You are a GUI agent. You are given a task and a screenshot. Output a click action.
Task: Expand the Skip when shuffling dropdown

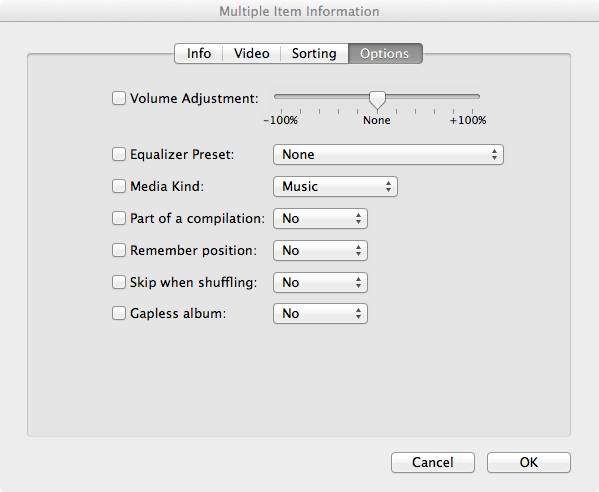pyautogui.click(x=321, y=283)
